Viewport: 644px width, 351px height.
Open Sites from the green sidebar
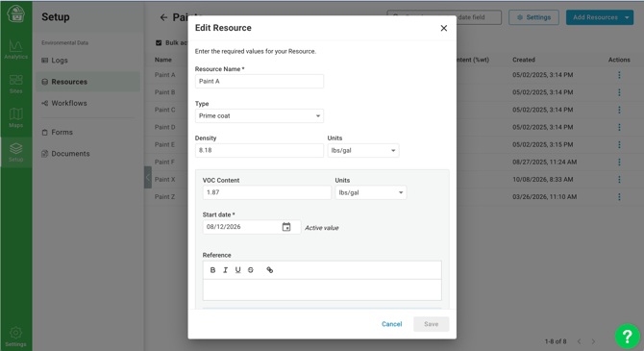pos(15,84)
